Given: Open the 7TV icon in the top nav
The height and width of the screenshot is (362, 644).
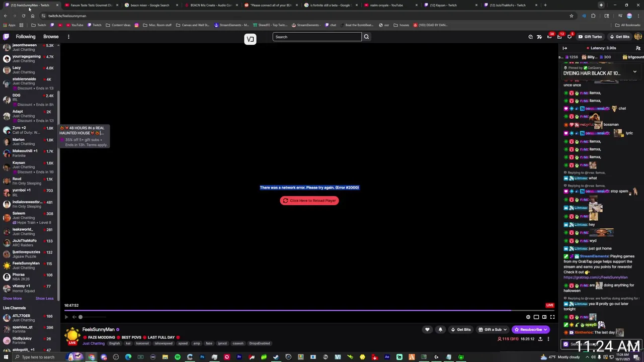Looking at the screenshot, I should tap(539, 37).
